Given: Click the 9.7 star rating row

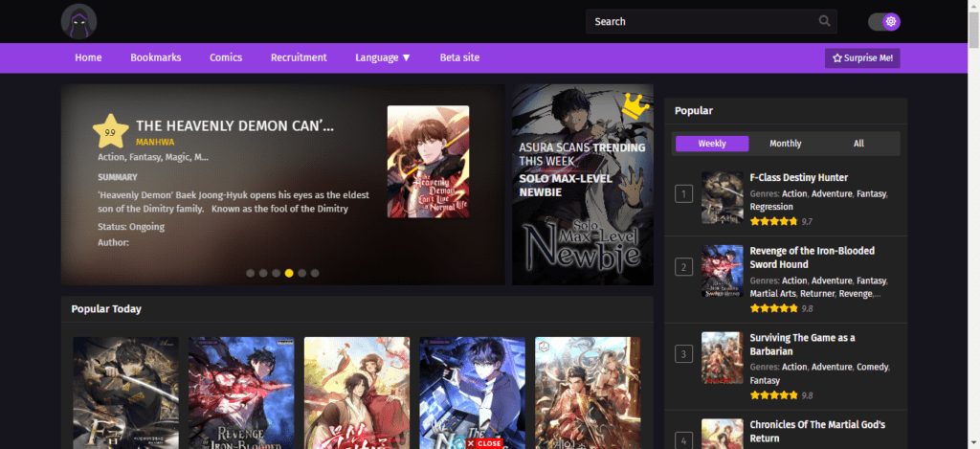Looking at the screenshot, I should click(781, 221).
